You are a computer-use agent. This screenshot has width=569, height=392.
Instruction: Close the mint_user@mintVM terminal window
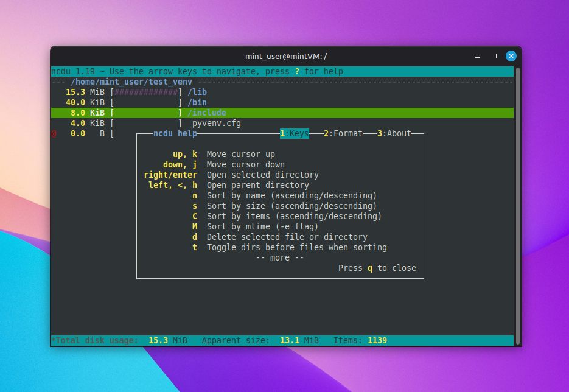point(511,56)
